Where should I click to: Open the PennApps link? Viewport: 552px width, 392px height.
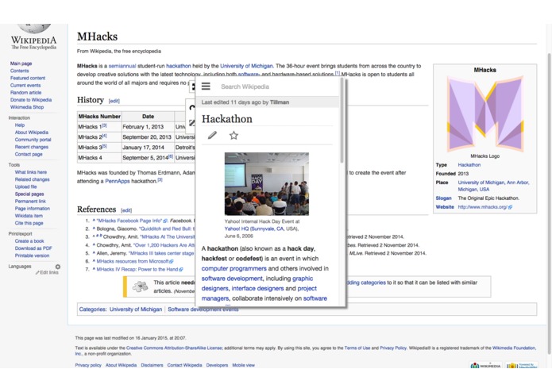pyautogui.click(x=118, y=182)
